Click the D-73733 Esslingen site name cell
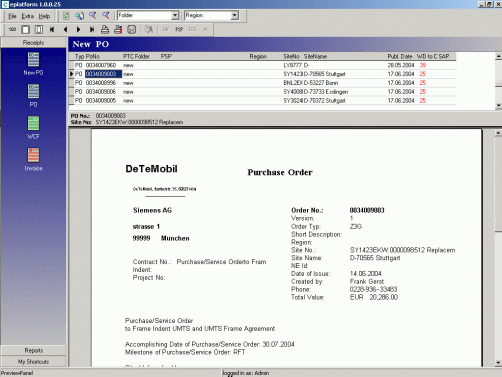 (326, 92)
